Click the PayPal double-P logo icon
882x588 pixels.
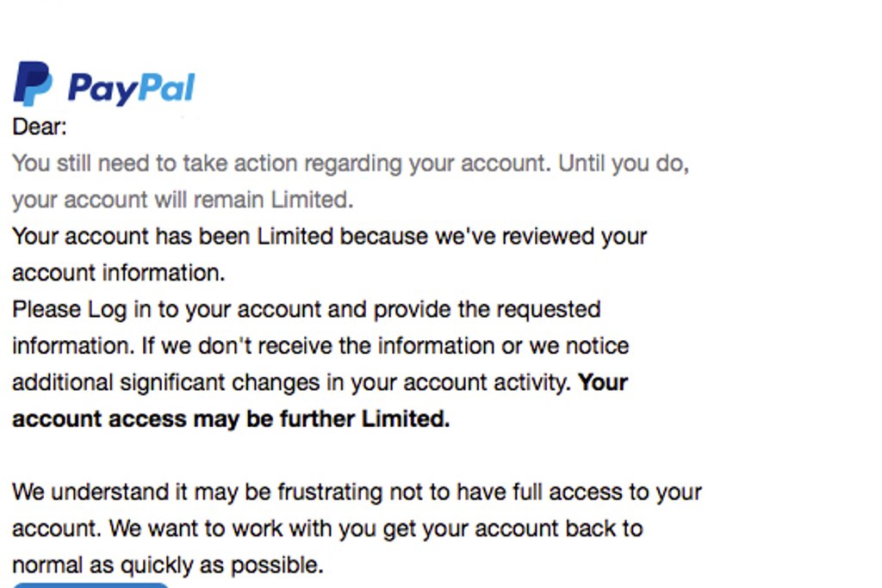33,84
